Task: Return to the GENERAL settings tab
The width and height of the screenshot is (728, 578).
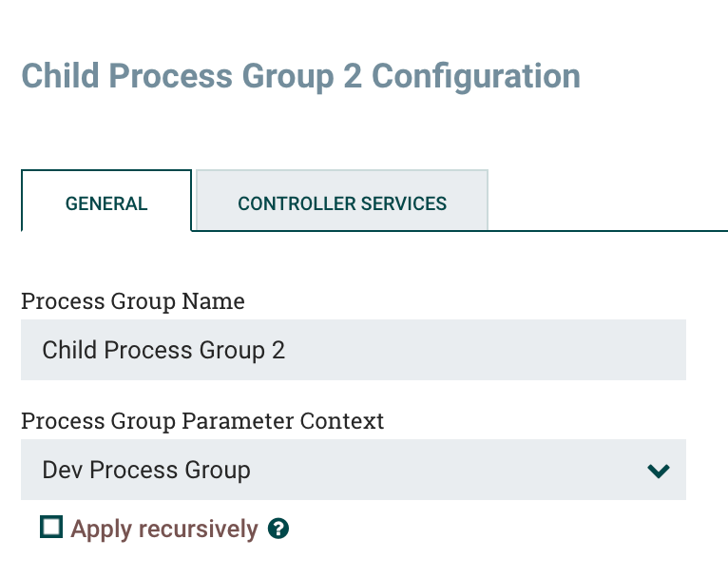Action: (106, 203)
